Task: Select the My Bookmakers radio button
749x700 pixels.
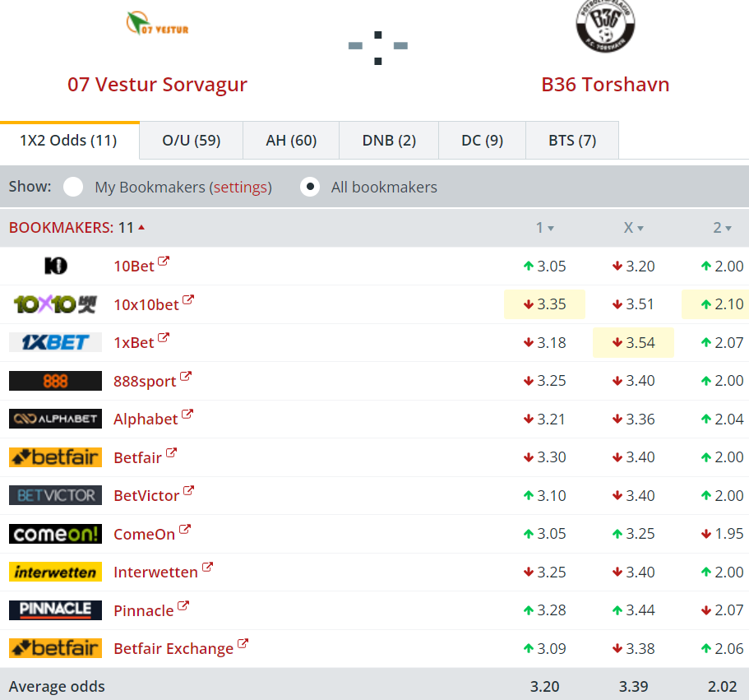Action: pos(73,187)
